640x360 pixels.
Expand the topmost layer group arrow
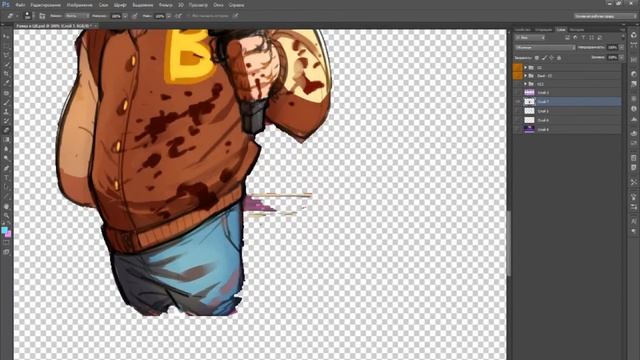(525, 67)
